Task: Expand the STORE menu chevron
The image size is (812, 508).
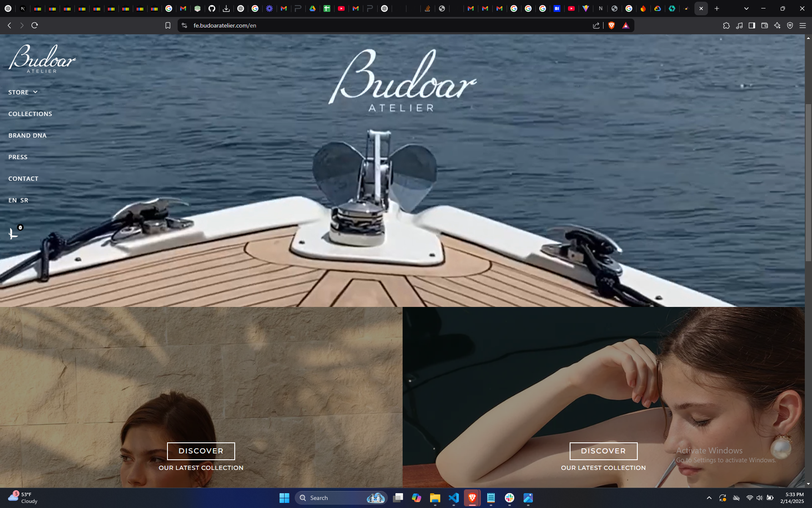Action: (x=36, y=92)
